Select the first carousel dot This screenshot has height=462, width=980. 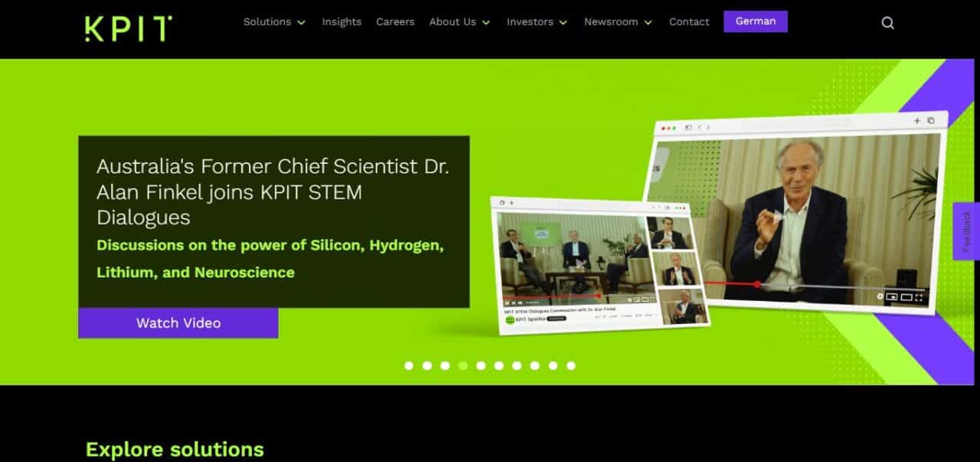[x=409, y=365]
